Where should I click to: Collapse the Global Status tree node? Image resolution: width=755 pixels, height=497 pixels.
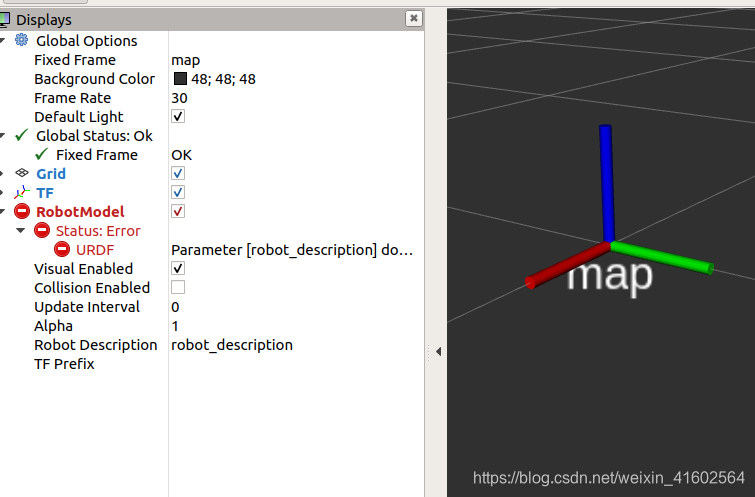[2, 136]
